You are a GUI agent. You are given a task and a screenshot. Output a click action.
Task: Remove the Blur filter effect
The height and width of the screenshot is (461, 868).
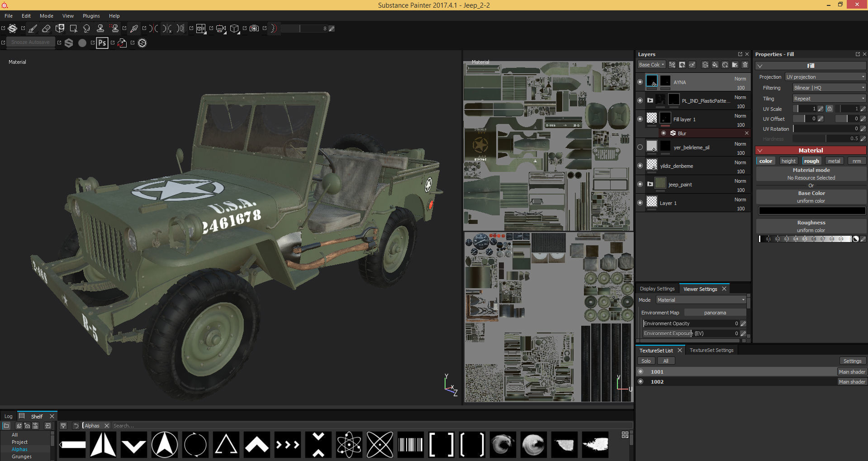click(x=746, y=133)
